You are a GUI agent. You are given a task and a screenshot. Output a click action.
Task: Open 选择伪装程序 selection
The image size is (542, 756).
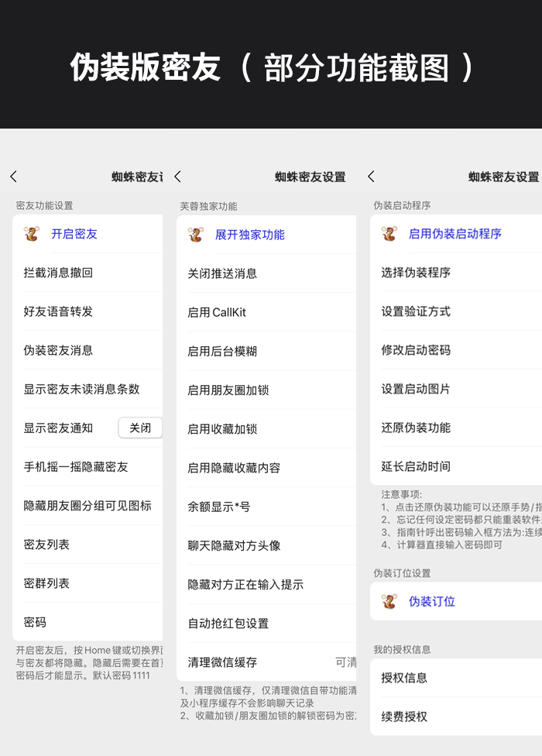coord(416,273)
